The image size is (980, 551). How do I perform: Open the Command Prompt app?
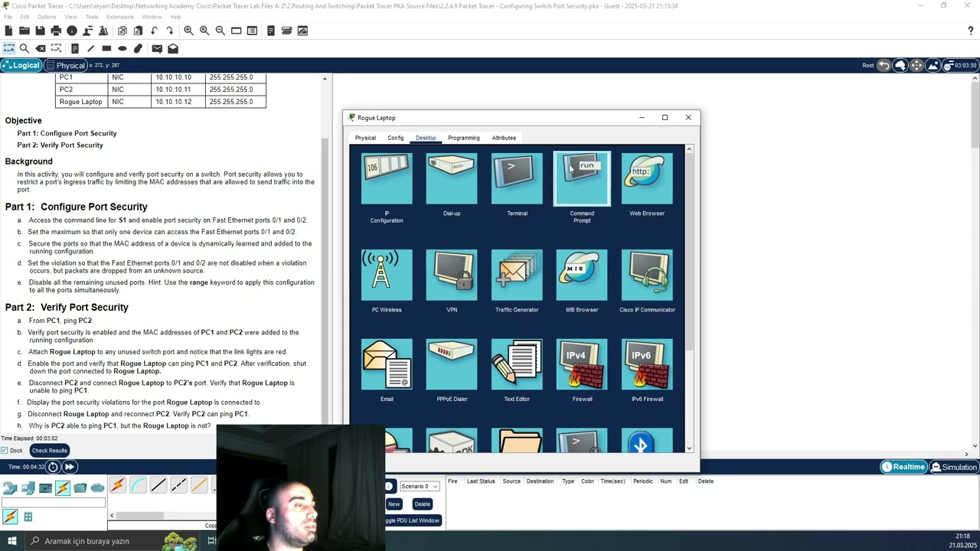tap(582, 179)
